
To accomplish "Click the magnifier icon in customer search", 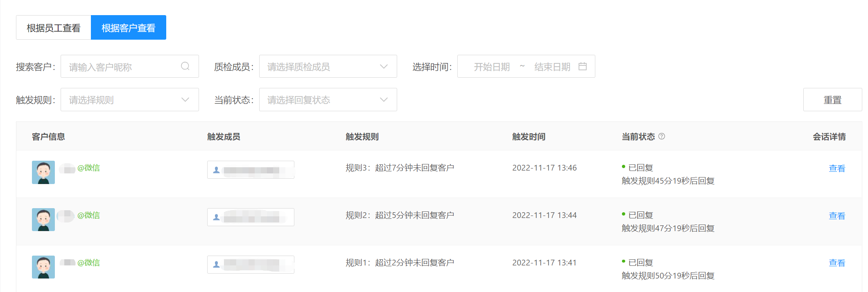I will click(185, 66).
